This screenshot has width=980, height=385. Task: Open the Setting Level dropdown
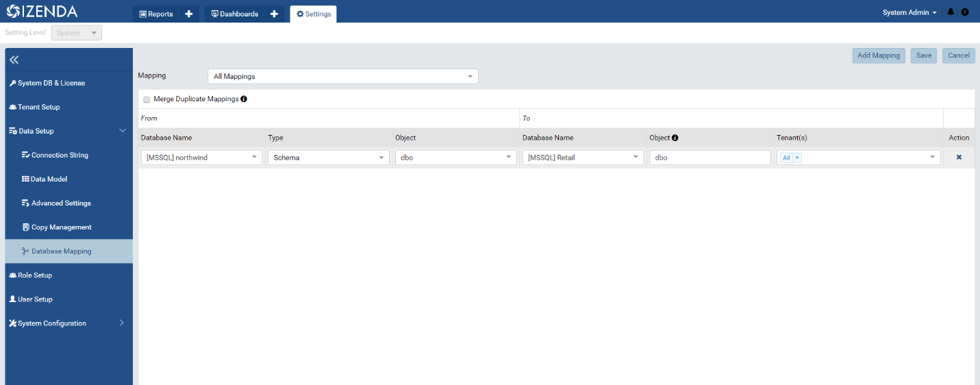pyautogui.click(x=77, y=33)
